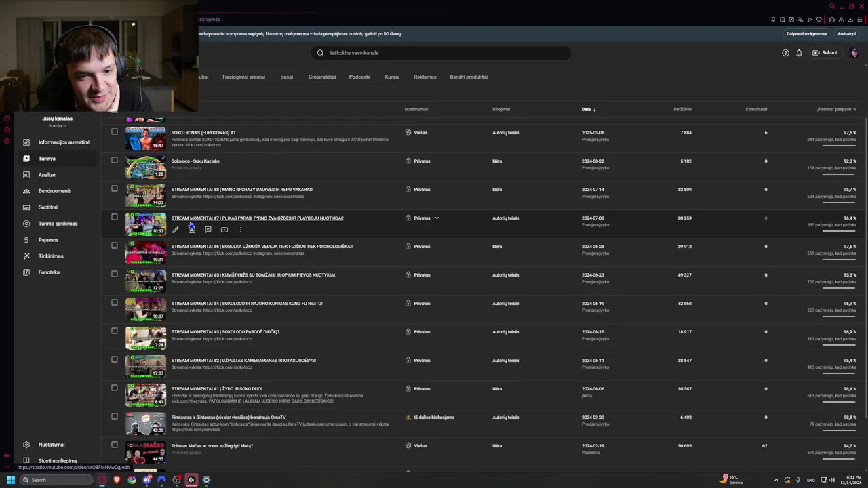Click the browser pin icon in the toolbar

(773, 20)
